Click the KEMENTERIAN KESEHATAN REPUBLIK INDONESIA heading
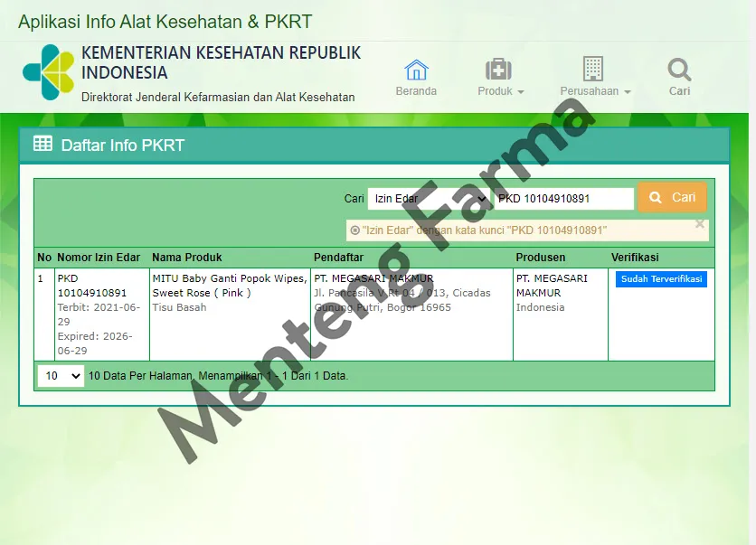This screenshot has width=756, height=545. [221, 62]
